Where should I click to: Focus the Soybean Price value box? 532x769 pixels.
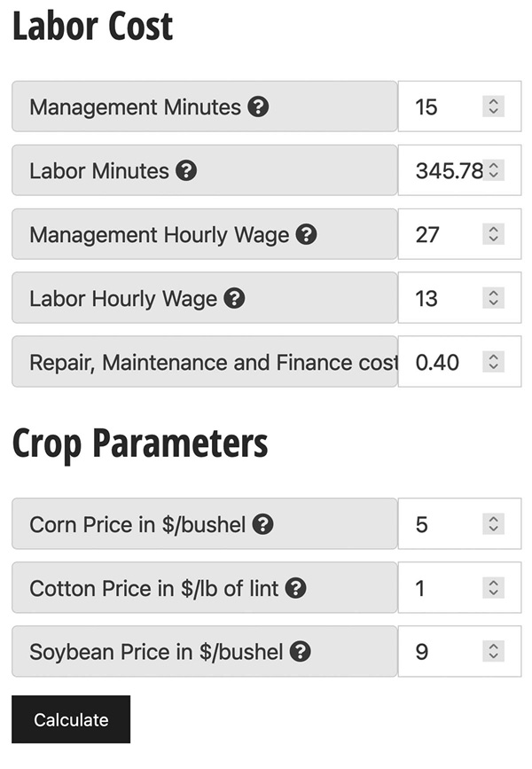(459, 651)
